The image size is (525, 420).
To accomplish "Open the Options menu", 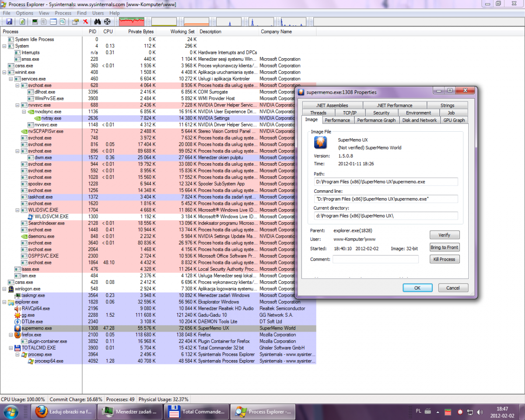I will pyautogui.click(x=24, y=13).
